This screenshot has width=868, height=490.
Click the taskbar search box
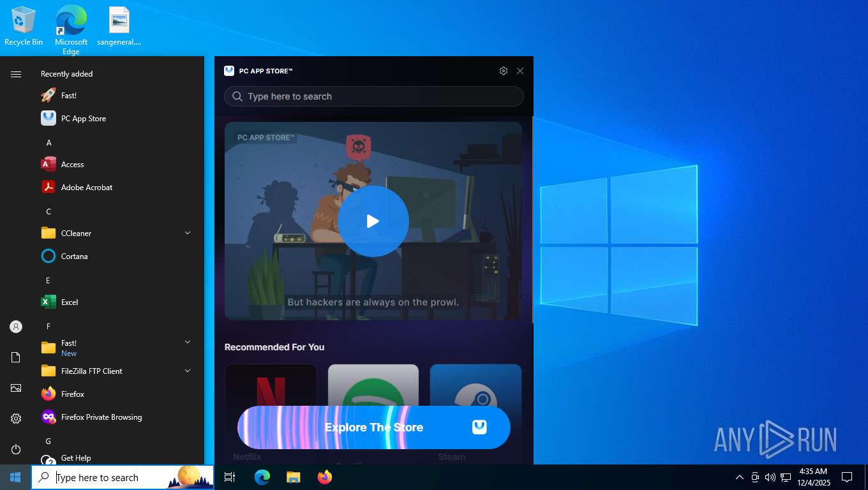click(x=123, y=477)
